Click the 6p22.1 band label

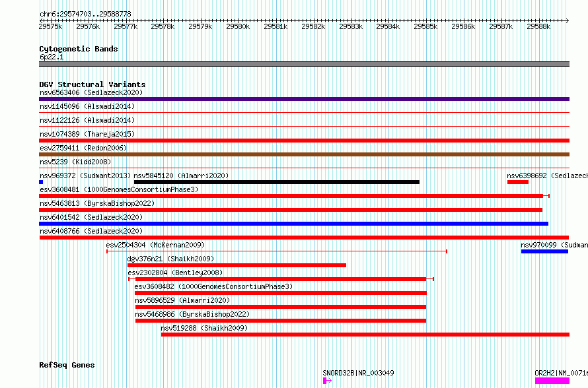coord(52,57)
